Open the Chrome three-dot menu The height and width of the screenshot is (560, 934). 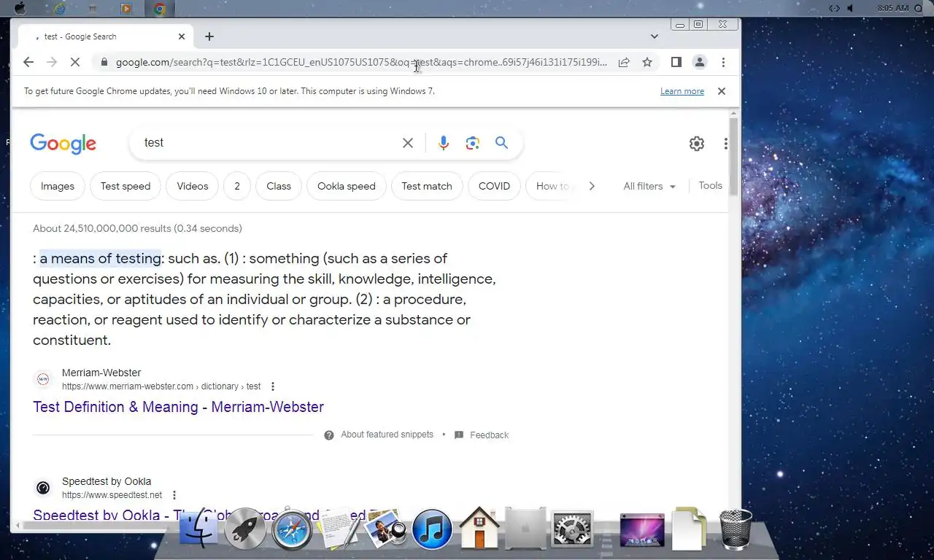coord(723,62)
